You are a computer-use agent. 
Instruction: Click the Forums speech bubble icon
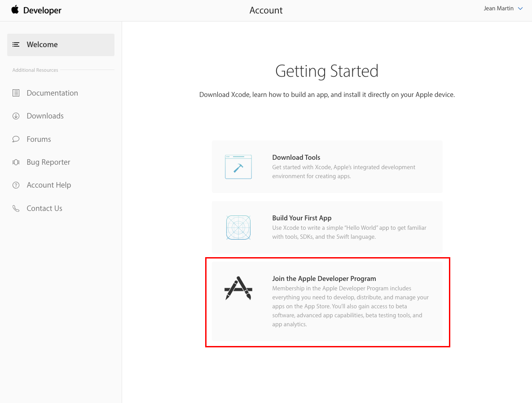[16, 139]
